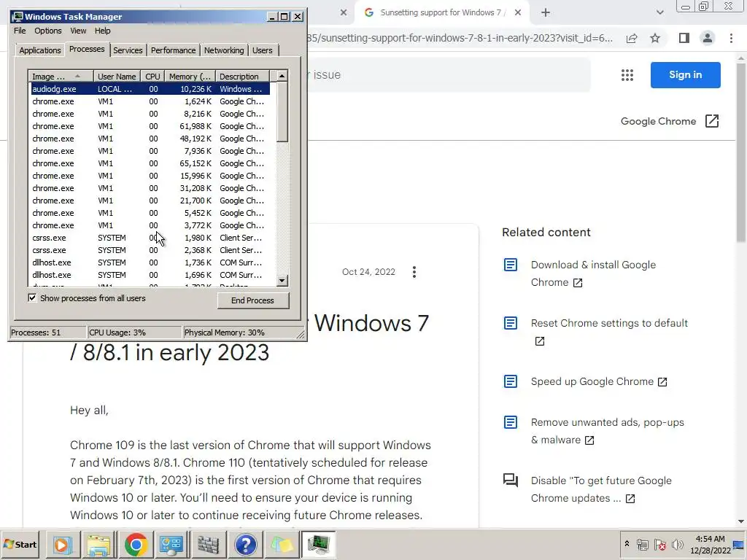Click the process list scrollbar thumb
Viewport: 747px width, 560px height.
282,112
